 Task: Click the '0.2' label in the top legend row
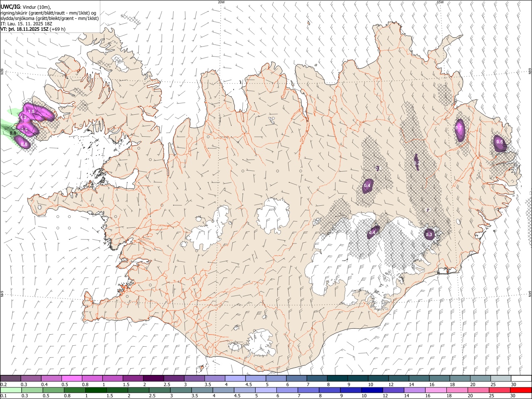coord(4,384)
